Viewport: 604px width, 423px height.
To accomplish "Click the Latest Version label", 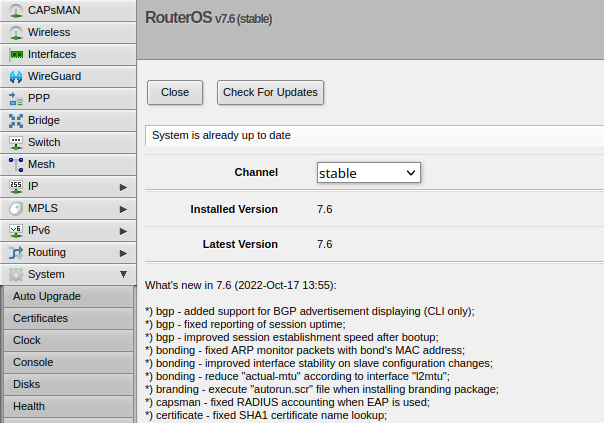I will 240,244.
